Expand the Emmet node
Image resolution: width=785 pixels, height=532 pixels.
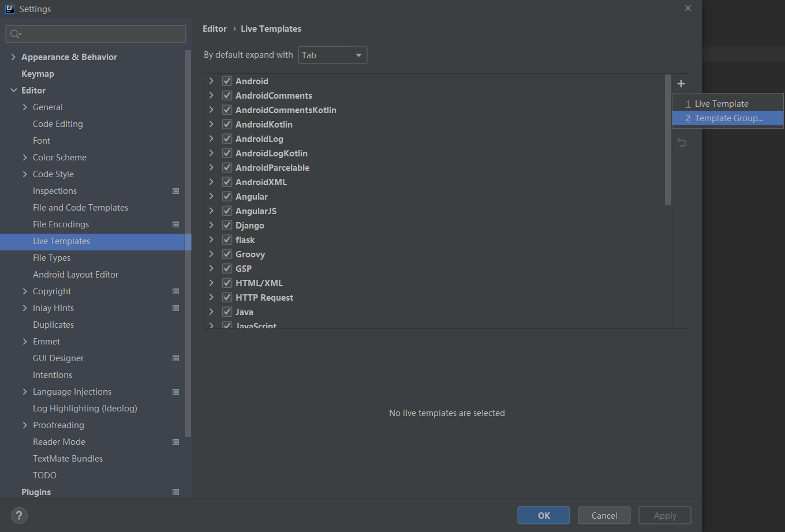[x=25, y=342]
